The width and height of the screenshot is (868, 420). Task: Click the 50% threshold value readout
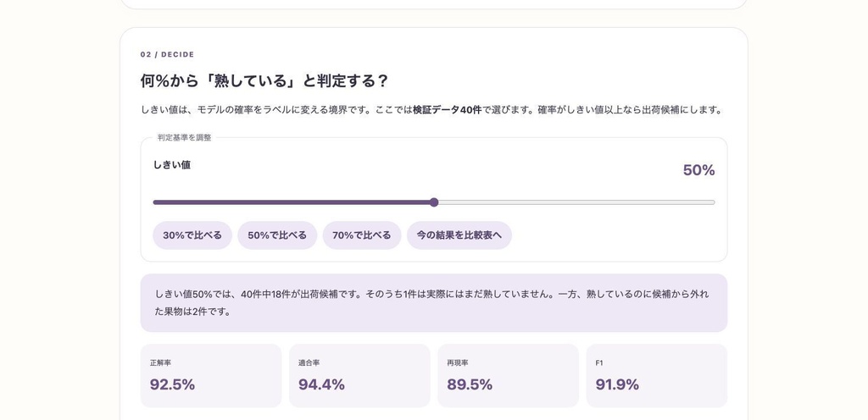[698, 170]
